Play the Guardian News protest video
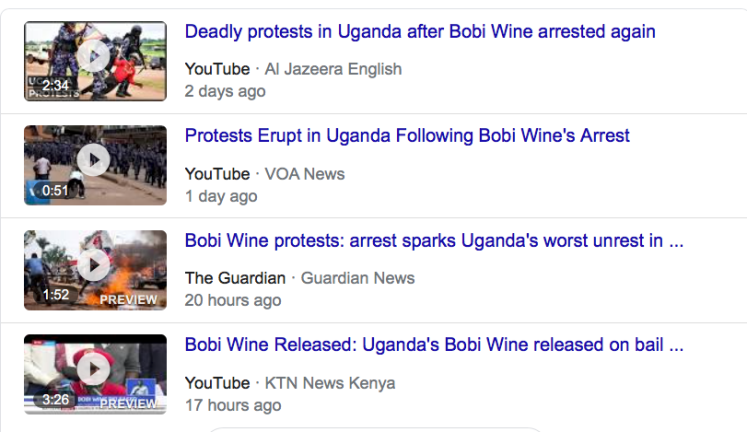This screenshot has width=747, height=432. (x=94, y=265)
